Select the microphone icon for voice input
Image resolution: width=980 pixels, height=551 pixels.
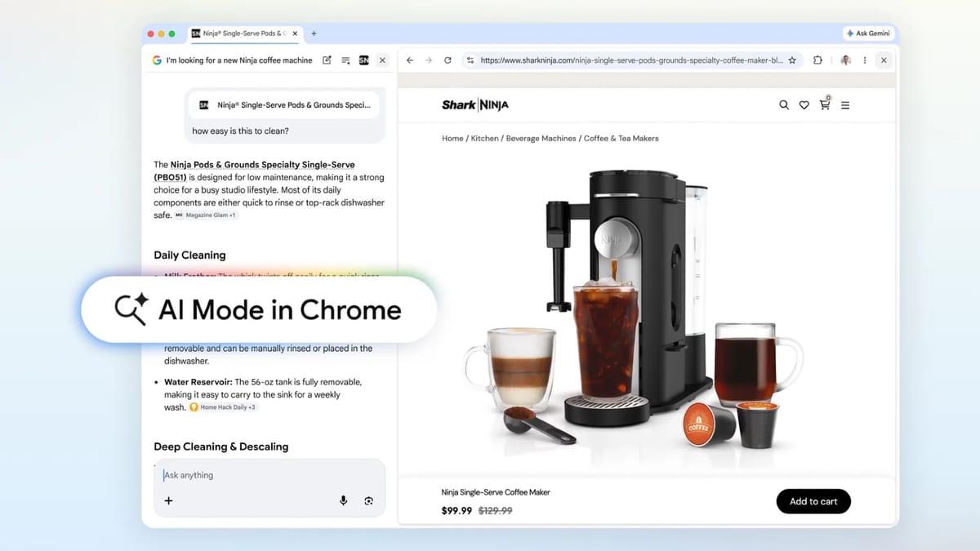344,500
